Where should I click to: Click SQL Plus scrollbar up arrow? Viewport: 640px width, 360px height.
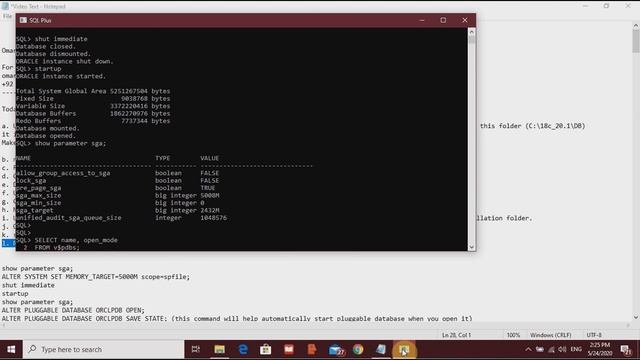(x=472, y=31)
